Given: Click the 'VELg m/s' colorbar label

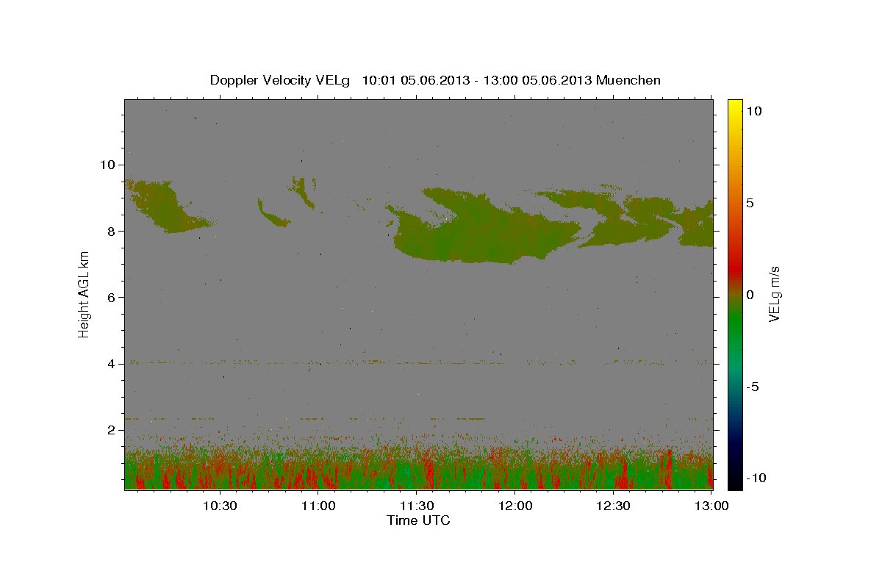Looking at the screenshot, I should 774,295.
